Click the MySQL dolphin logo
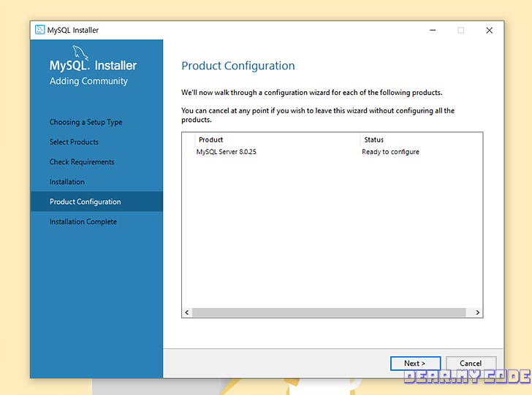 [80, 53]
